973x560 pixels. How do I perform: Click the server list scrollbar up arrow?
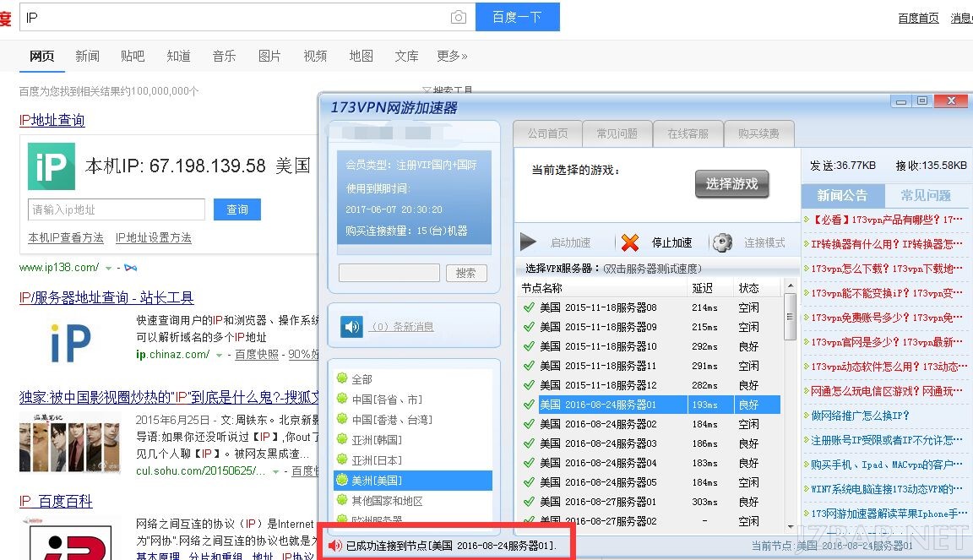(790, 285)
